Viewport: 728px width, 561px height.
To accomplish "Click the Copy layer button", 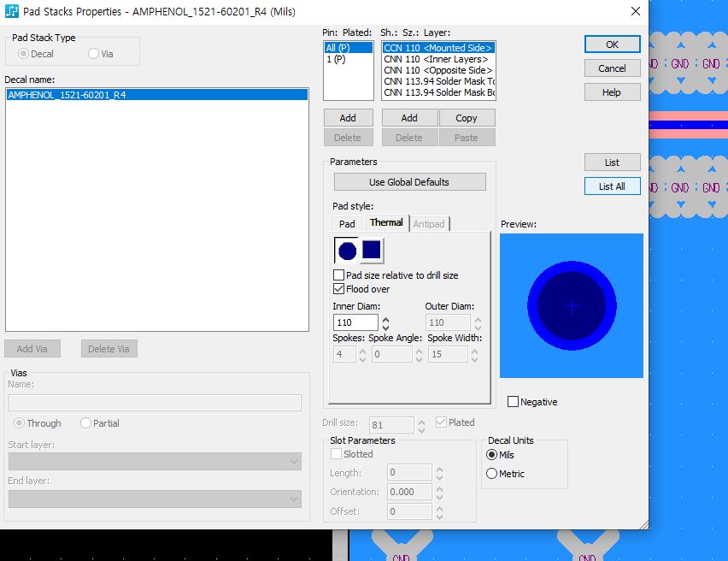I will pyautogui.click(x=467, y=118).
